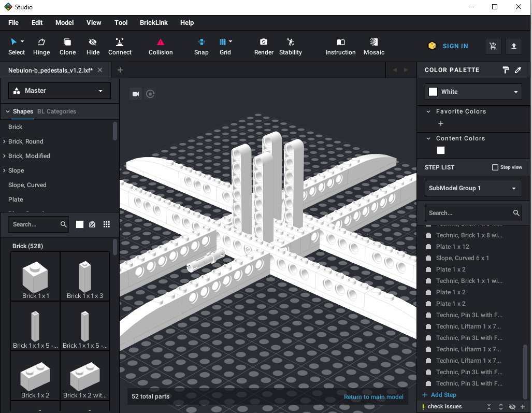The image size is (532, 413).
Task: Open the Master palette dropdown
Action: [x=60, y=91]
